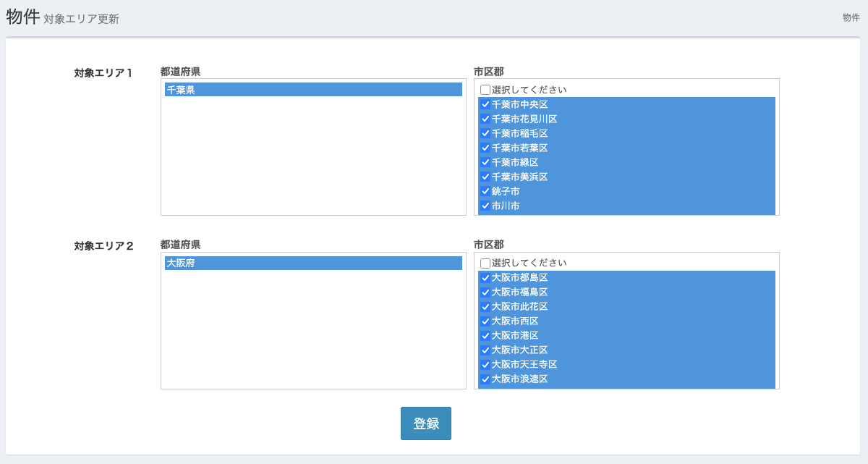Uncheck 千葉市花見川区 checkbox
868x464 pixels.
click(485, 119)
